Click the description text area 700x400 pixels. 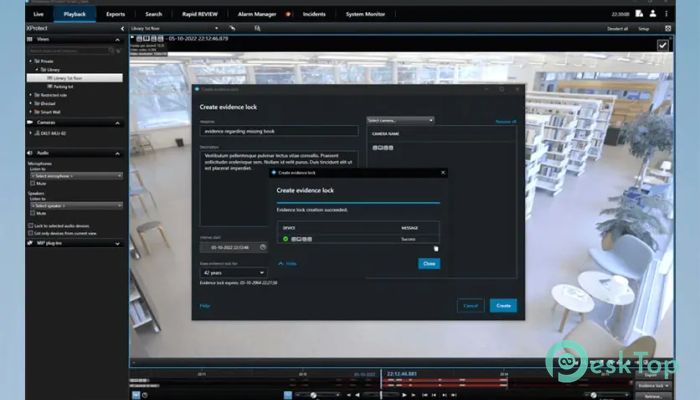279,188
